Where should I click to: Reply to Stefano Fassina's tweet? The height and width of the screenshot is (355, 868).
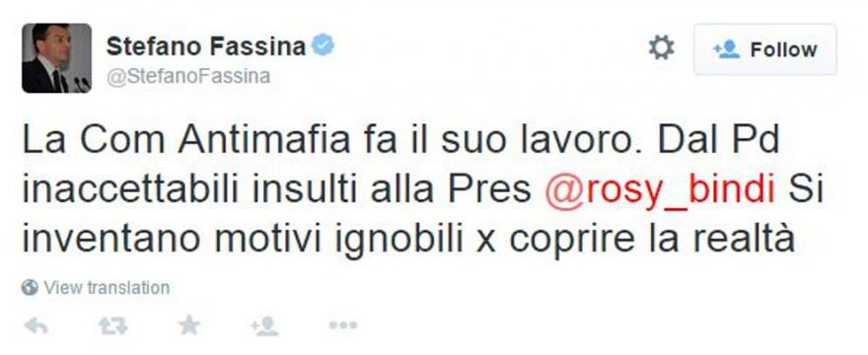coord(36,326)
